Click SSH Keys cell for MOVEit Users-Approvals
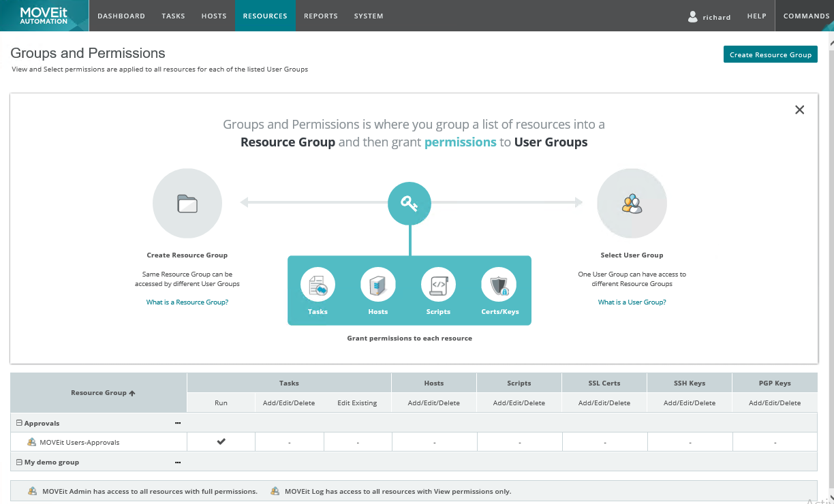The height and width of the screenshot is (504, 834). 690,442
